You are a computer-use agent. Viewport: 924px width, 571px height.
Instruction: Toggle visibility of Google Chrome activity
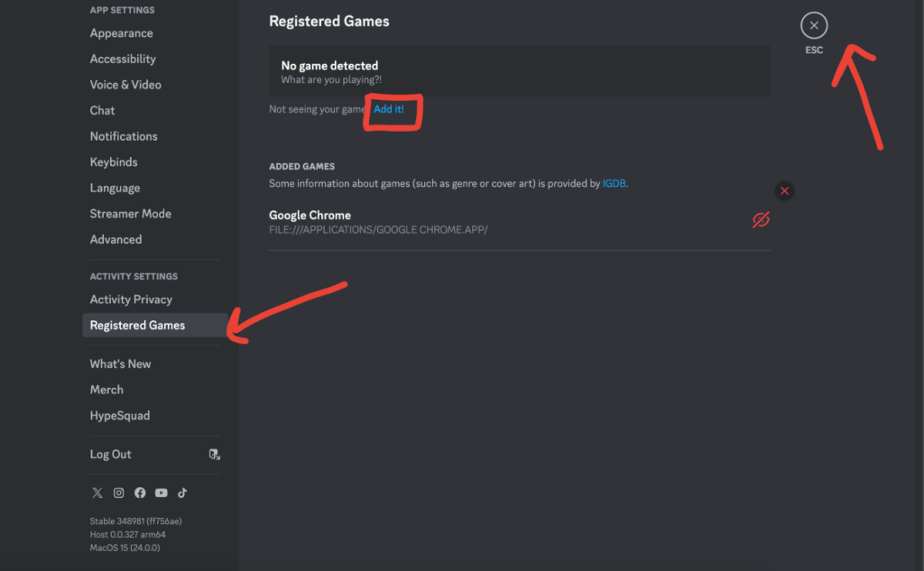[x=761, y=219]
